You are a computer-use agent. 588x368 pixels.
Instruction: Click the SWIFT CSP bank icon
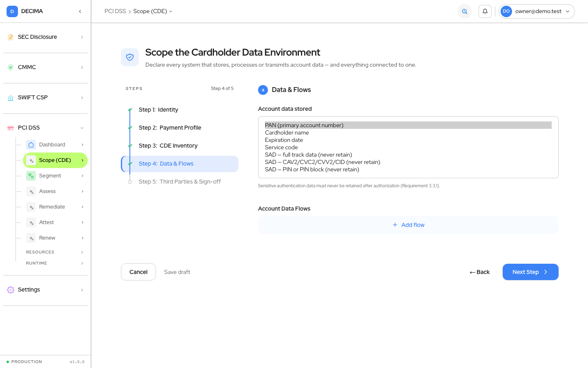(x=11, y=98)
